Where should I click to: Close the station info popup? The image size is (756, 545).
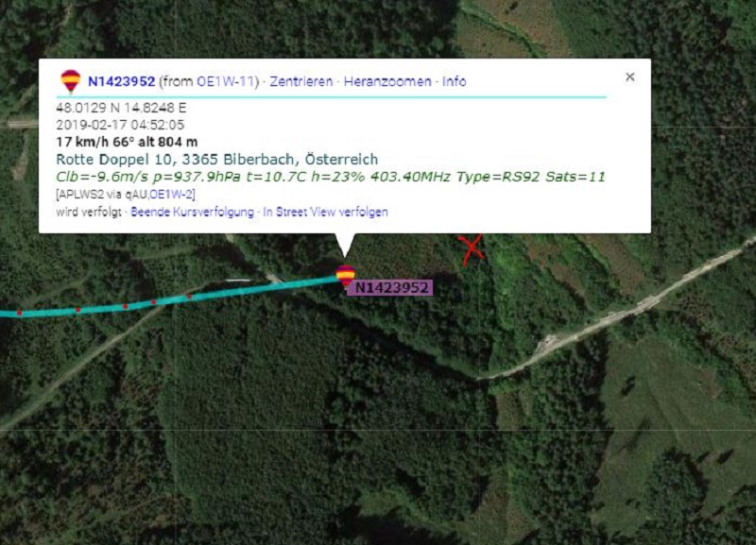[x=629, y=77]
